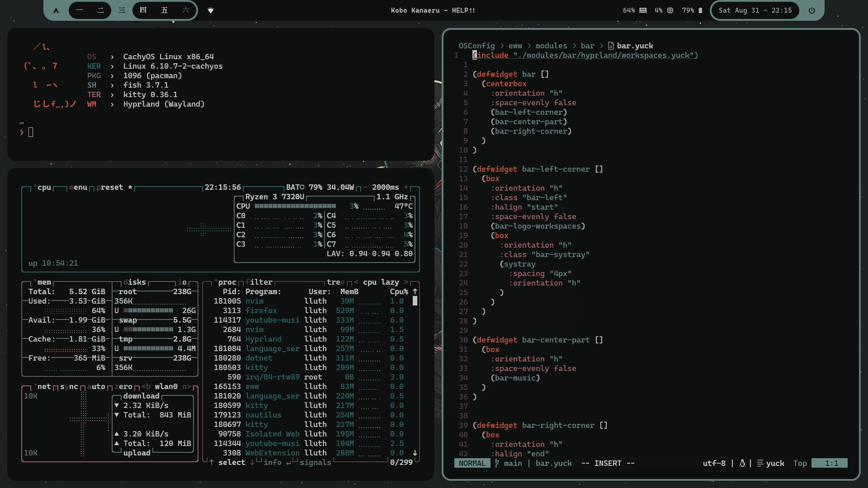
Task: Click the Linux penguin statusline icon
Action: tap(742, 463)
